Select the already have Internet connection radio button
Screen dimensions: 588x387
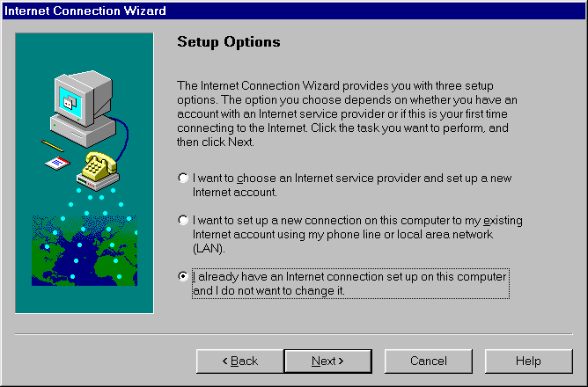183,276
